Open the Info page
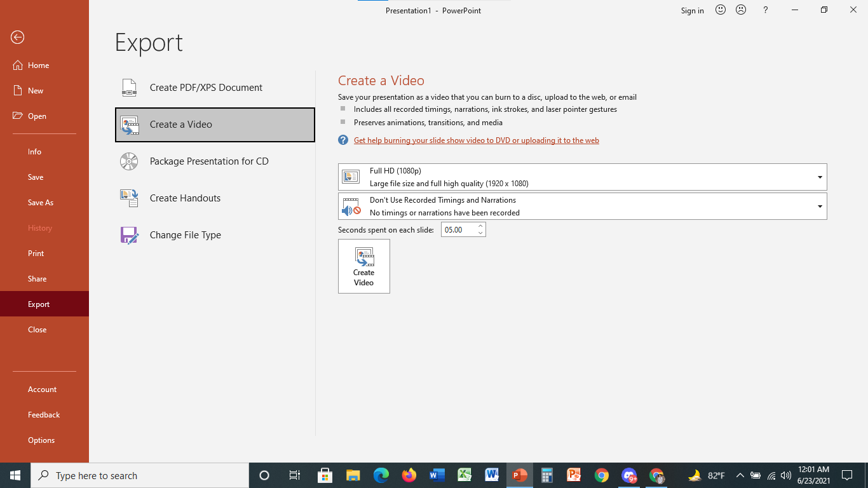The height and width of the screenshot is (488, 868). 44,152
